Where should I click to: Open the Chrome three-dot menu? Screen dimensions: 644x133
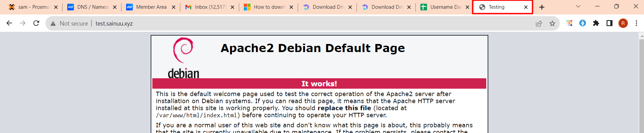[x=636, y=23]
